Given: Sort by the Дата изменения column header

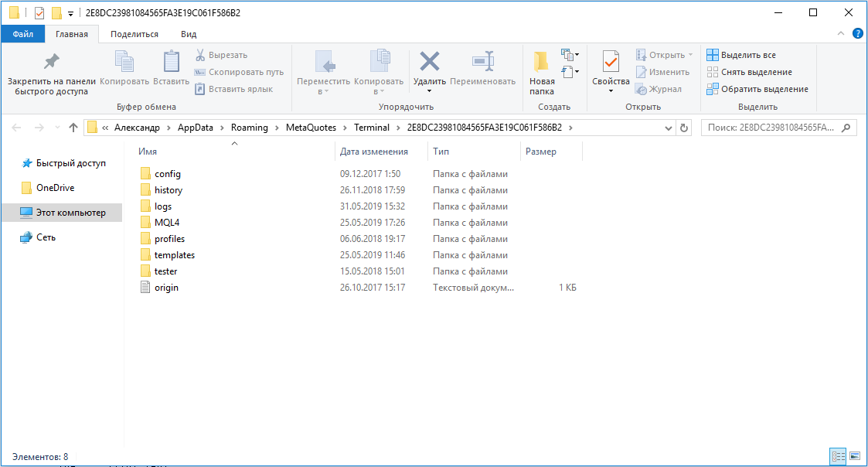Looking at the screenshot, I should pyautogui.click(x=374, y=152).
